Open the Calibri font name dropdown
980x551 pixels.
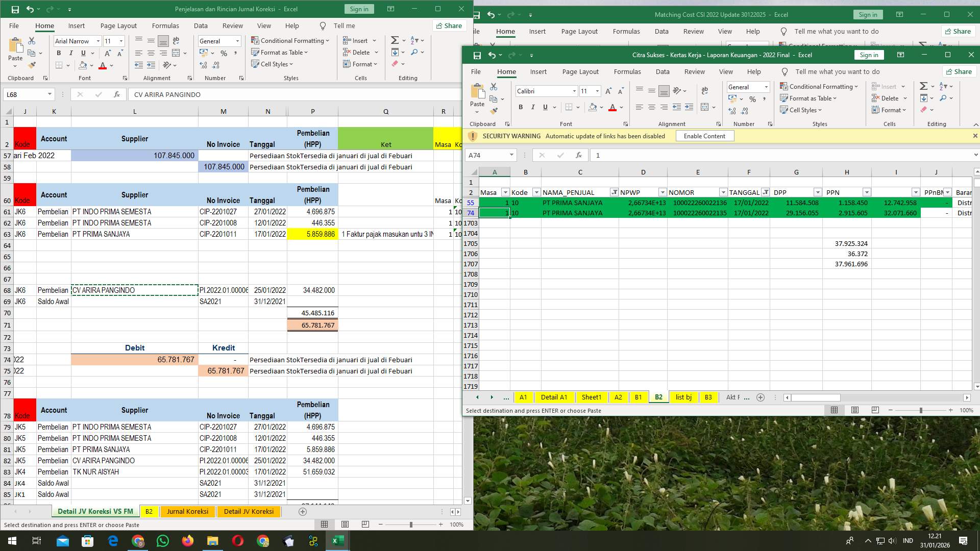[575, 90]
